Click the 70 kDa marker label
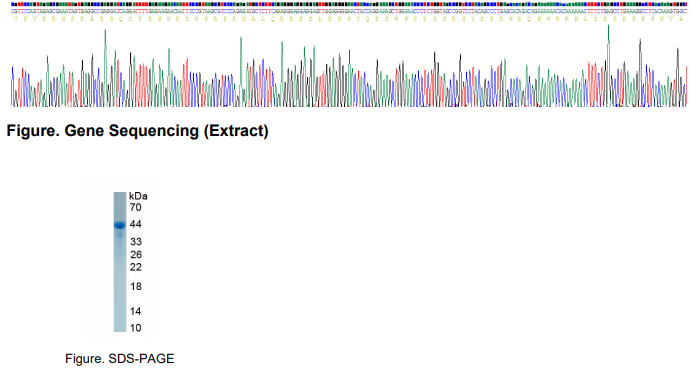The height and width of the screenshot is (370, 693). 136,207
